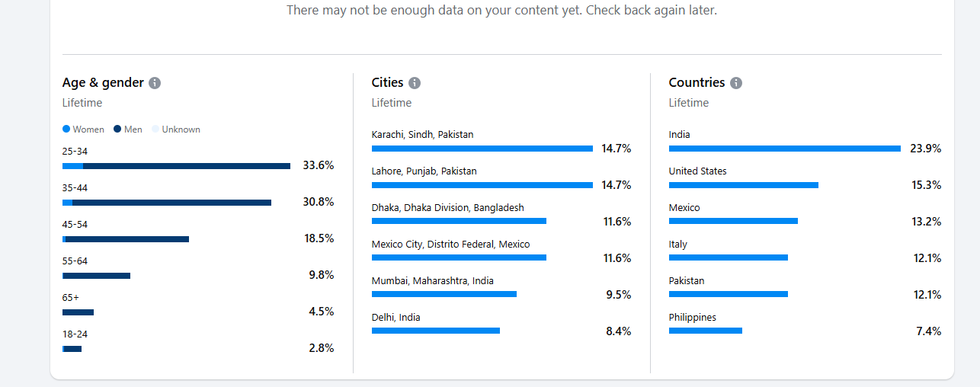This screenshot has width=980, height=387.
Task: Click the 35-44 age group bar
Action: coord(167,203)
